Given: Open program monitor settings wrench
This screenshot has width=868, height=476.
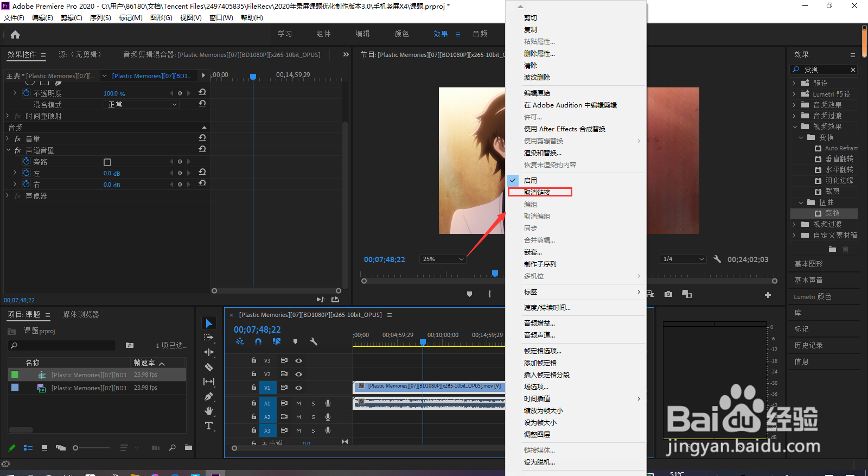Looking at the screenshot, I should [717, 259].
